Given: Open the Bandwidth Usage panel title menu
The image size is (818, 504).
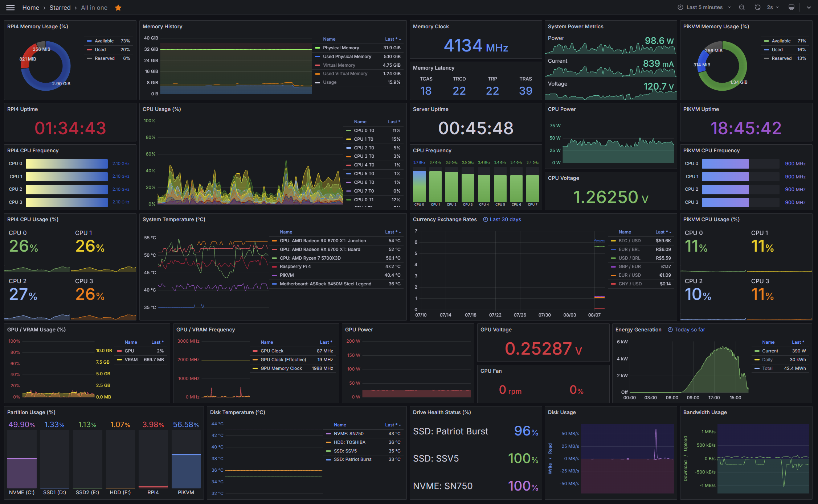Looking at the screenshot, I should coord(705,412).
